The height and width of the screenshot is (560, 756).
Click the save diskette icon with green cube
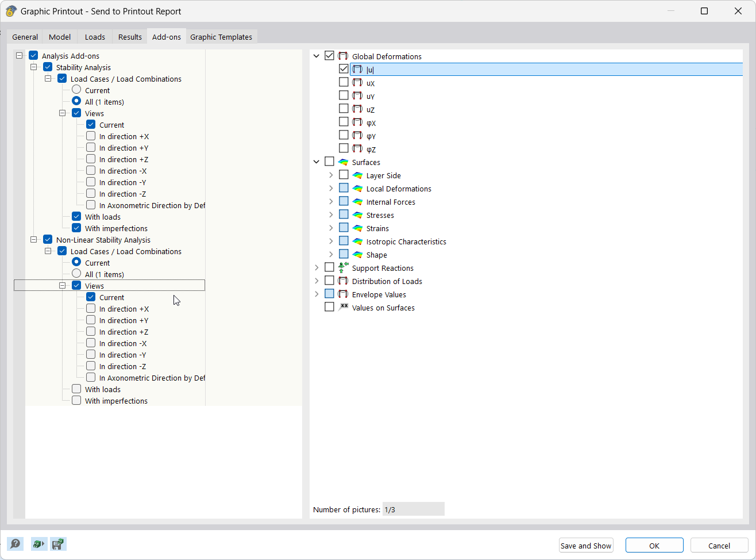coord(58,543)
